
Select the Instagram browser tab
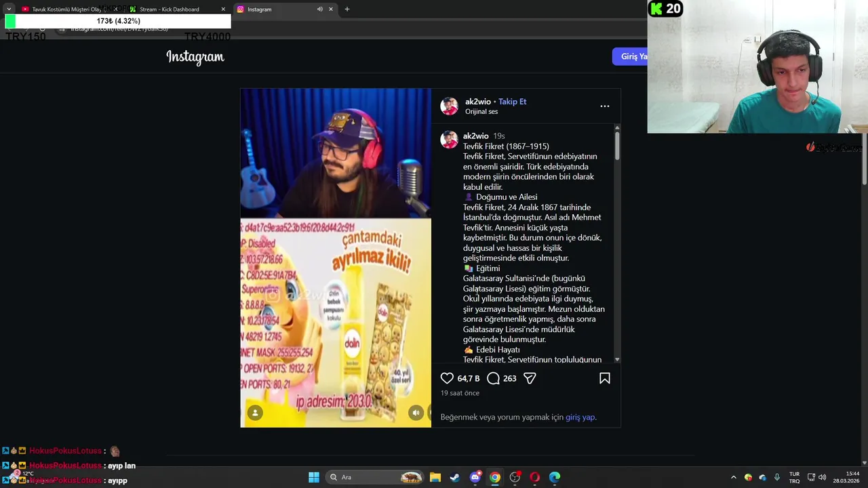pyautogui.click(x=285, y=9)
